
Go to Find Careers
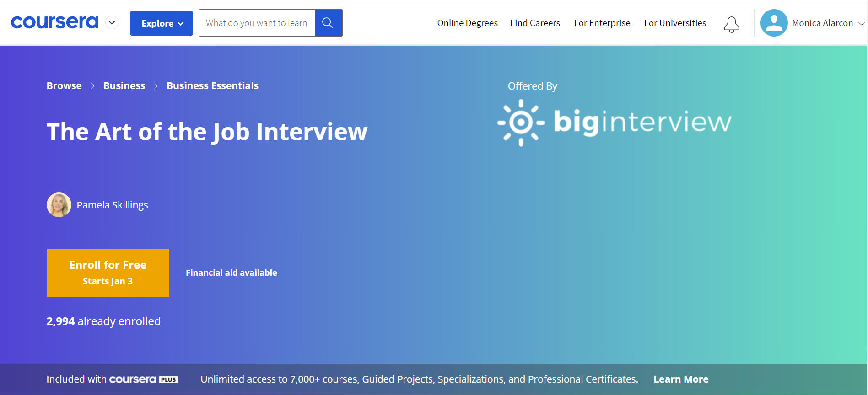coord(535,23)
